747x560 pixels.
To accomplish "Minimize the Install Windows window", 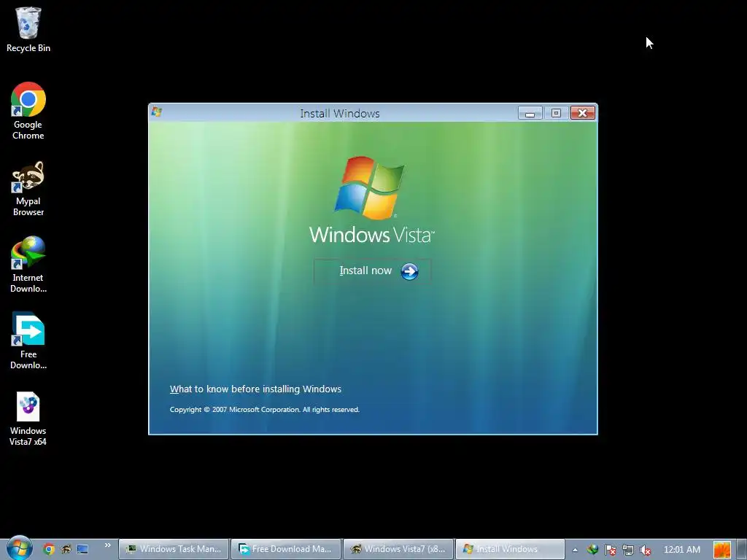I will pos(530,113).
